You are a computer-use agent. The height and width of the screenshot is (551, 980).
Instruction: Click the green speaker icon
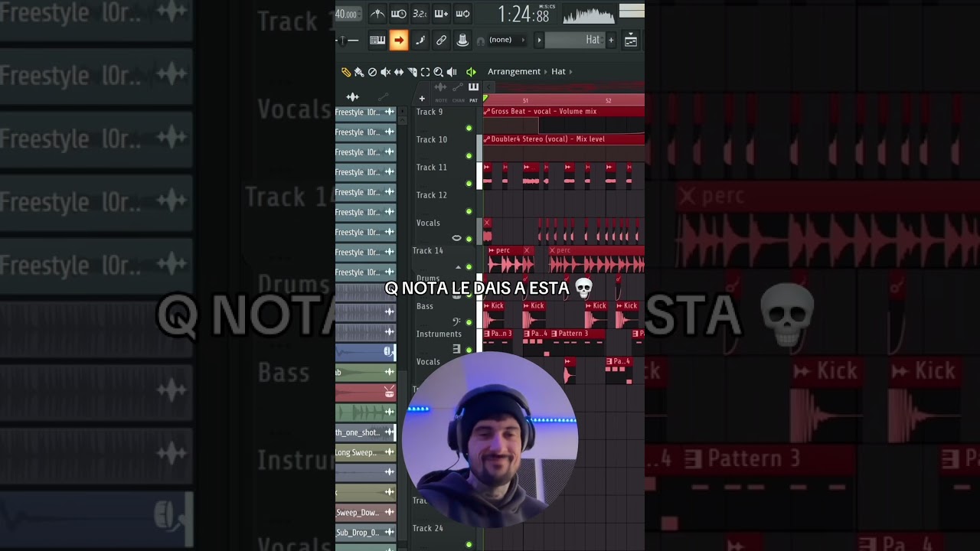click(471, 72)
